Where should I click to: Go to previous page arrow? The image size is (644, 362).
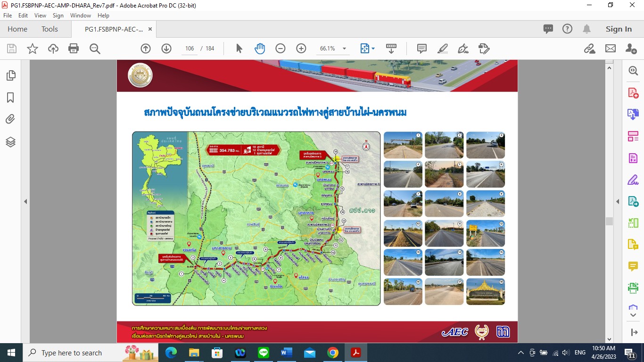(x=146, y=49)
